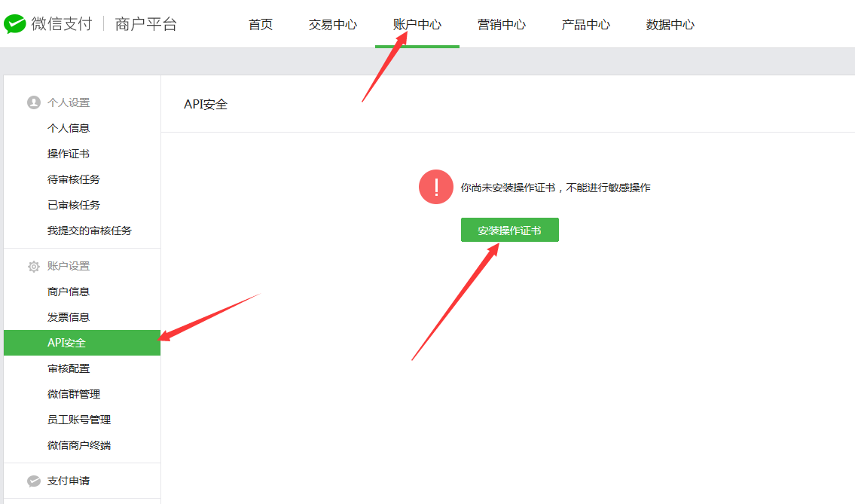Click the personal settings user icon
This screenshot has height=504, width=855.
tap(33, 102)
